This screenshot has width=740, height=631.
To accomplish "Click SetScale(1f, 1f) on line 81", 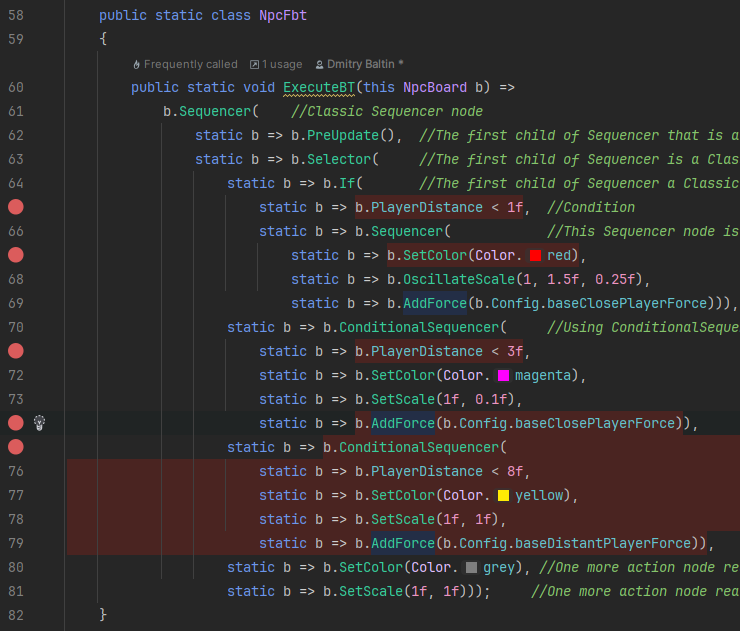I will [x=403, y=591].
